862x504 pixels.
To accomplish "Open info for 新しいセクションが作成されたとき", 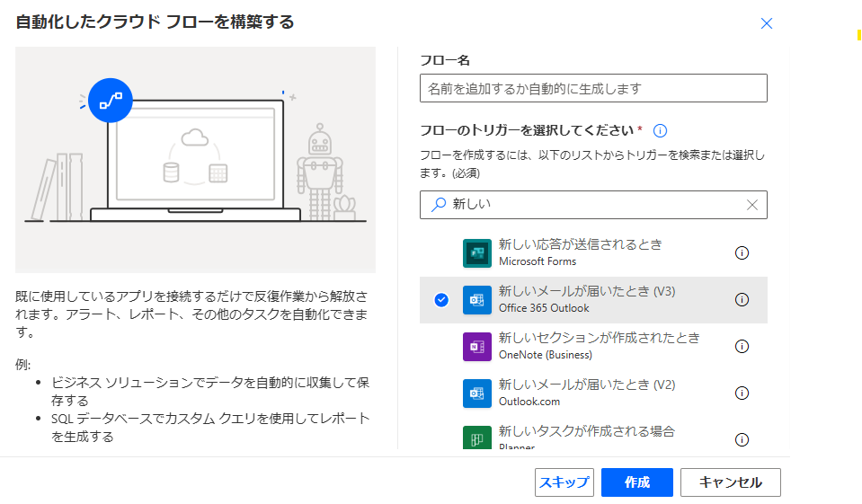I will [x=742, y=346].
